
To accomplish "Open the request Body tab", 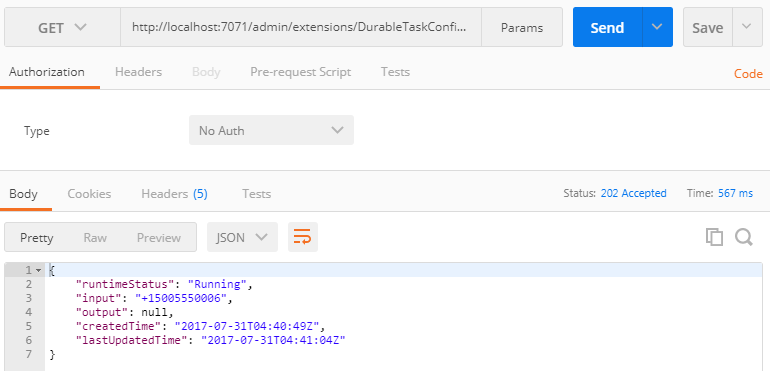I will coord(206,72).
